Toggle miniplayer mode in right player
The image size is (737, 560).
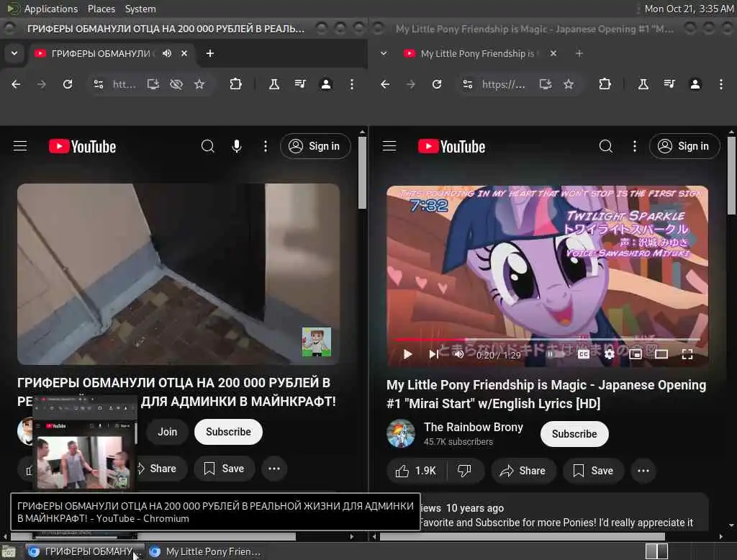(x=636, y=354)
